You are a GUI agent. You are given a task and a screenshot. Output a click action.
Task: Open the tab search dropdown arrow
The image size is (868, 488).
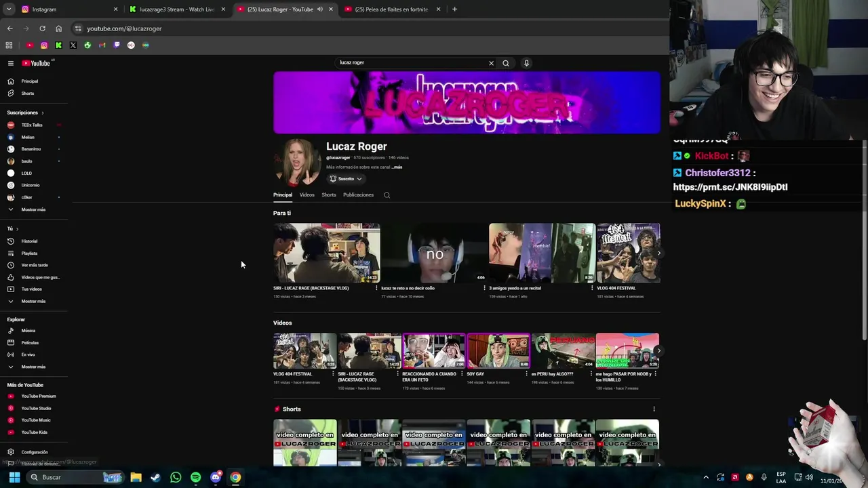pyautogui.click(x=10, y=9)
